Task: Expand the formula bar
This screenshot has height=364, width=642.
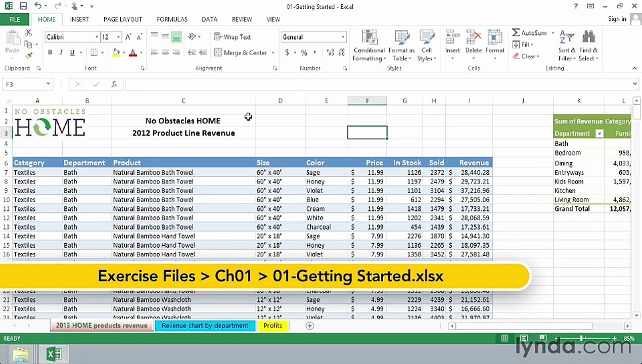Action: [x=635, y=84]
